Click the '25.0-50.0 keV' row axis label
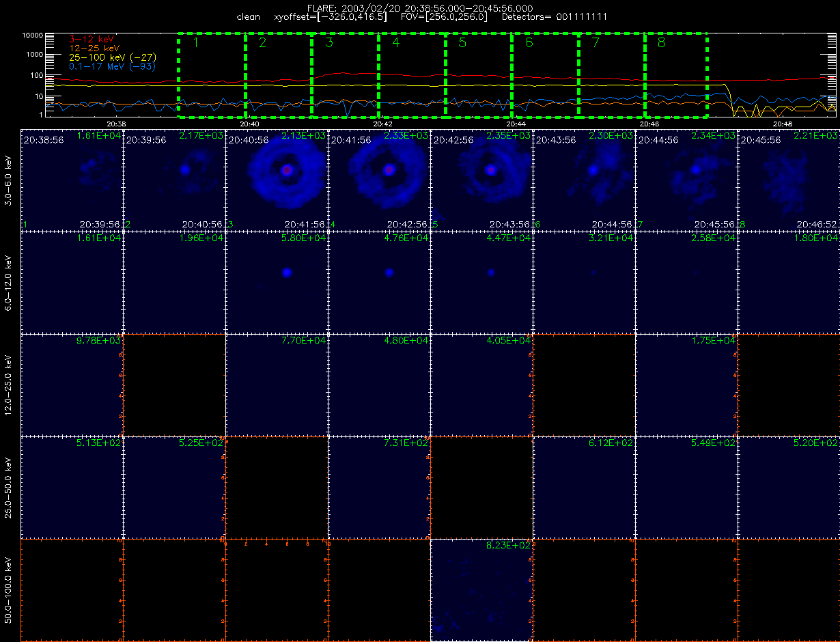 pos(9,489)
